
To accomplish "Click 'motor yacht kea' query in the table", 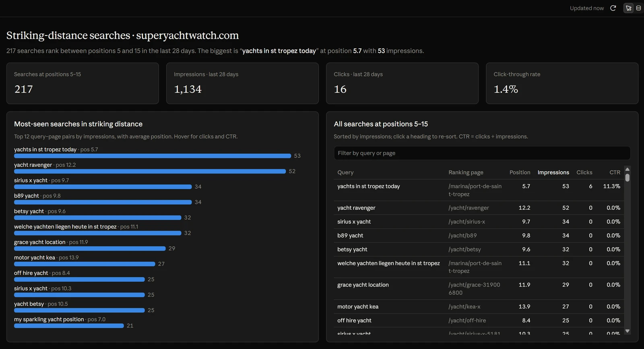I will point(358,307).
